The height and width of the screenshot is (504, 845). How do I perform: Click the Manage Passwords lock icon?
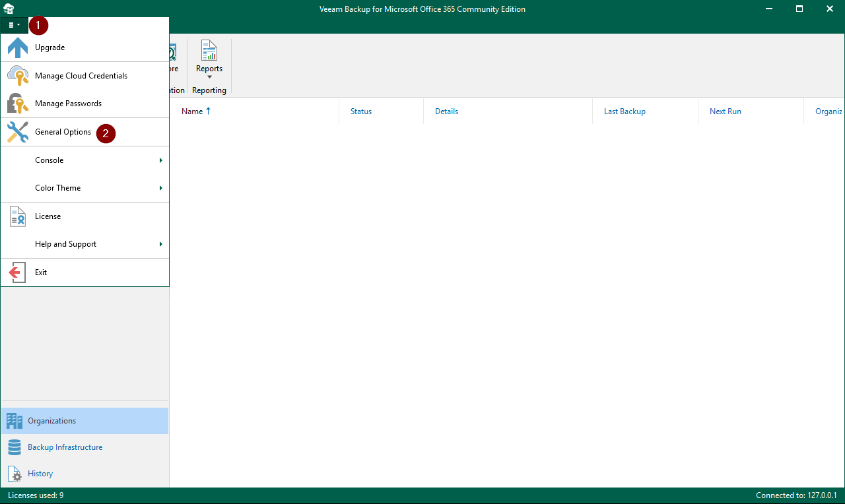(x=18, y=104)
